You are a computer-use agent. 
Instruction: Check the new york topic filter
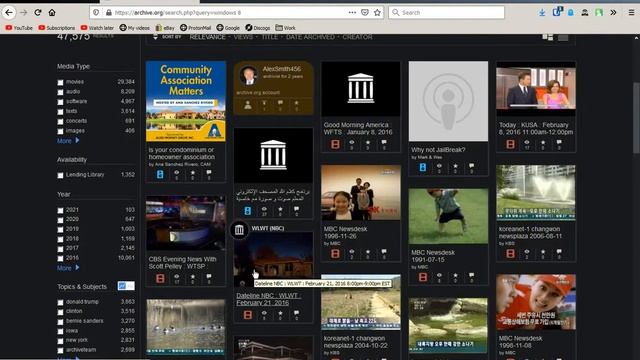[60, 341]
